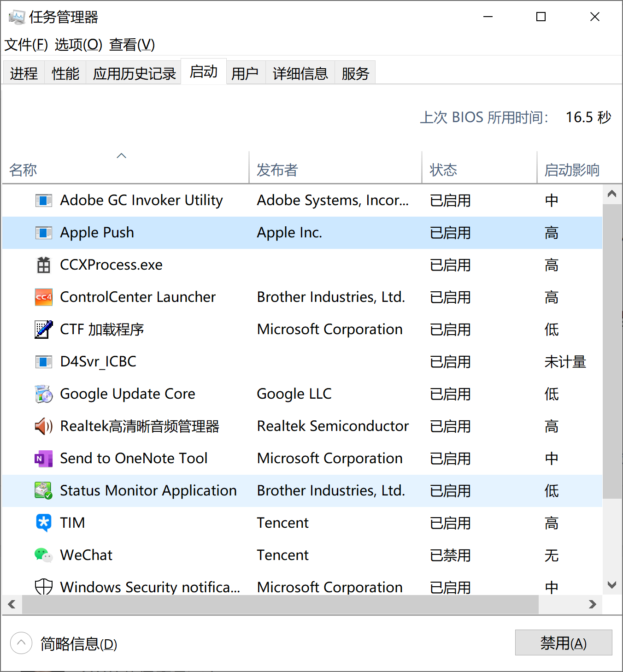Select the Status Monitor Application printer icon
623x672 pixels.
[44, 490]
